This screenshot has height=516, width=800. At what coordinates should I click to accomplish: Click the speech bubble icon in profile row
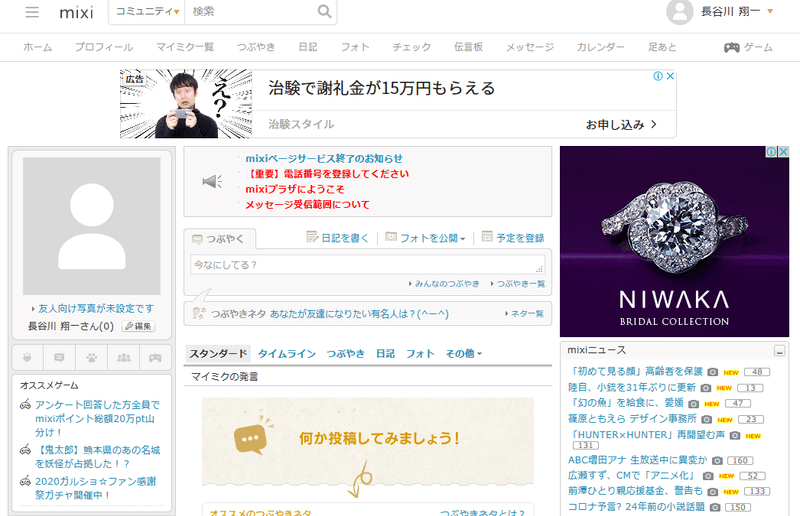pos(59,357)
